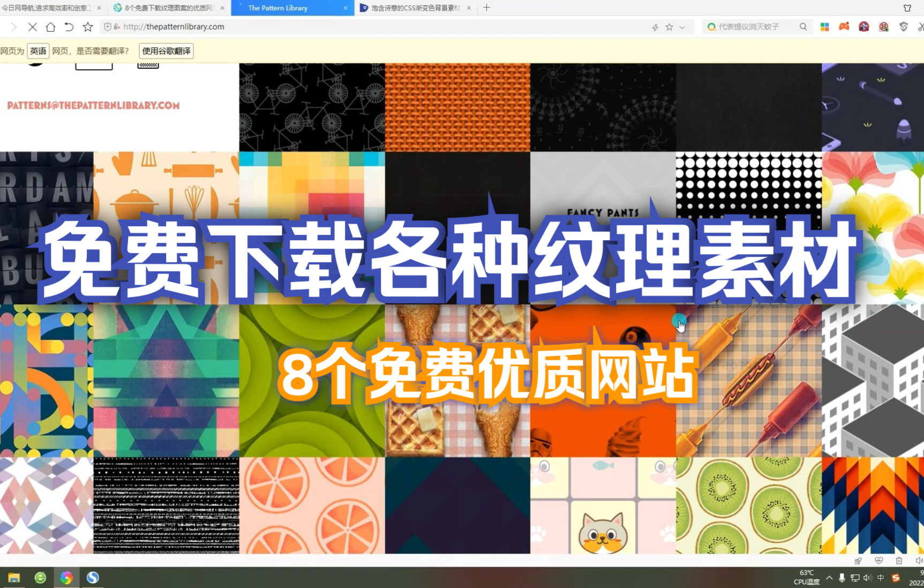This screenshot has width=924, height=588.
Task: Click the trash cleanup icon above taskbar
Action: pyautogui.click(x=899, y=561)
